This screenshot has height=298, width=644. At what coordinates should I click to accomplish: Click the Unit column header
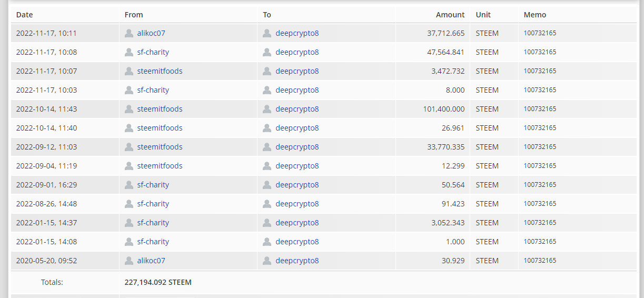[483, 15]
